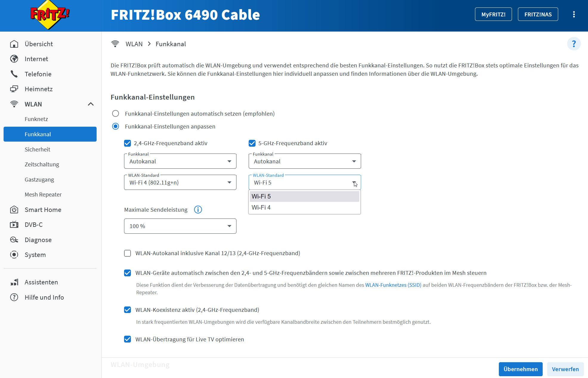Viewport: 588px width, 378px height.
Task: Show info for Maximale Sendeleistung
Action: 198,210
